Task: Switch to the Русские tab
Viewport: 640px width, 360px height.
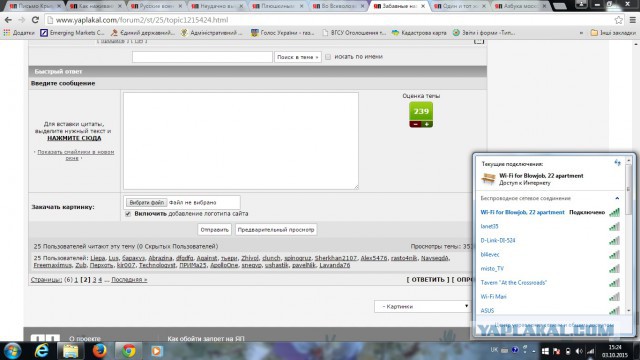Action: pos(156,6)
